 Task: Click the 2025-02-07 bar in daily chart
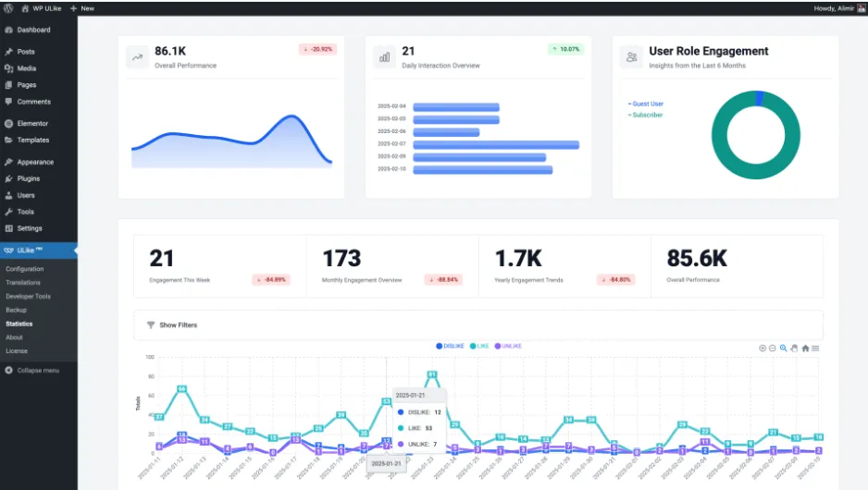point(496,145)
